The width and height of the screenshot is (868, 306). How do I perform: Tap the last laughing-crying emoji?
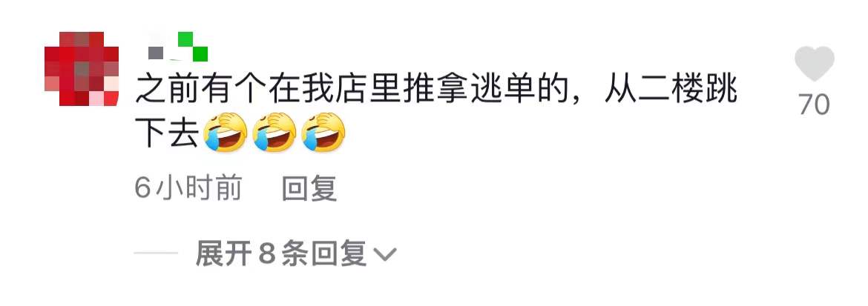tap(323, 132)
